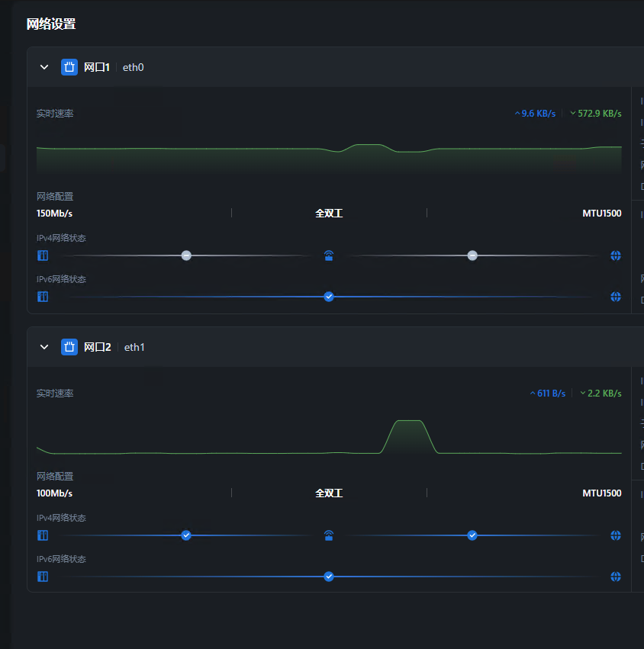Image resolution: width=644 pixels, height=649 pixels.
Task: Click the 100Mb/s link speed value
Action: pyautogui.click(x=54, y=493)
